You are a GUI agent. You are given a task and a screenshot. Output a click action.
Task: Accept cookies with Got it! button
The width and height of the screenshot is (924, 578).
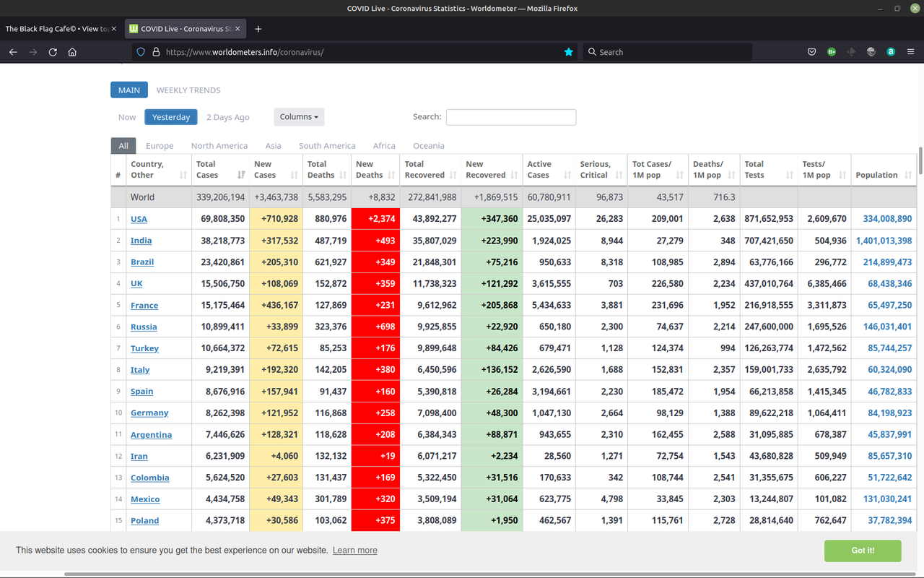pyautogui.click(x=863, y=551)
